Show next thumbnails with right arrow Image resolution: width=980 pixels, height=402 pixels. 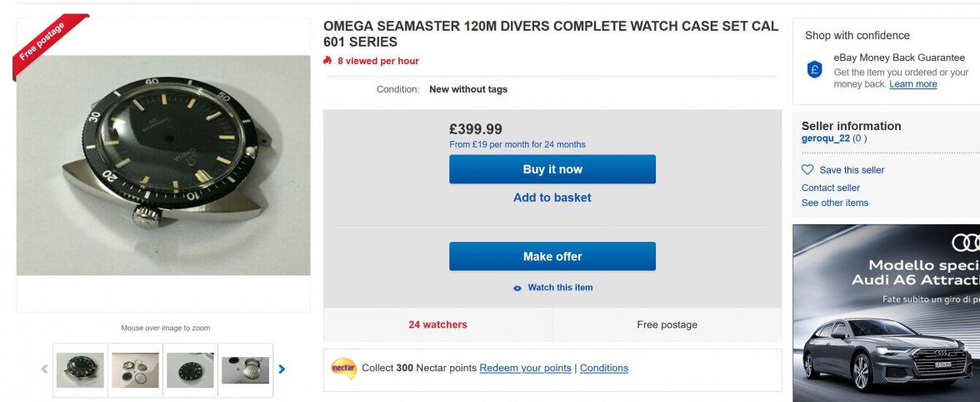pos(282,369)
